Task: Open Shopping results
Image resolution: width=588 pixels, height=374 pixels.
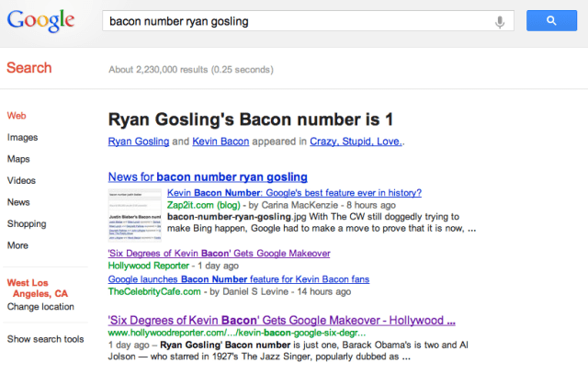Action: coord(27,223)
